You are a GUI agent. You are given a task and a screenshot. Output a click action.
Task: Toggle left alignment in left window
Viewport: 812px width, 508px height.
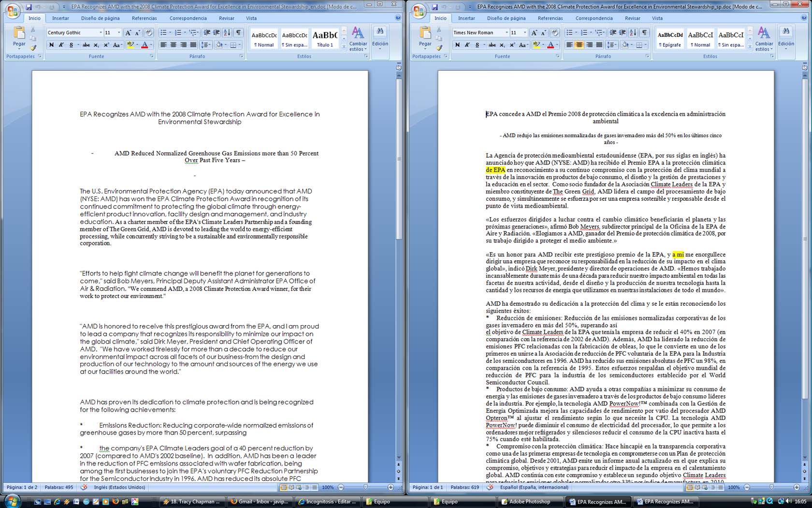[x=163, y=45]
